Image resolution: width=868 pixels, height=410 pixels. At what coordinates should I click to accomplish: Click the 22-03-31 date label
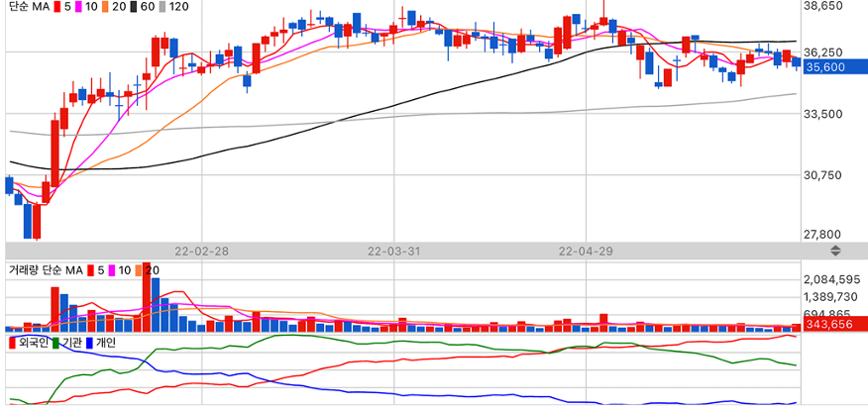tap(394, 251)
